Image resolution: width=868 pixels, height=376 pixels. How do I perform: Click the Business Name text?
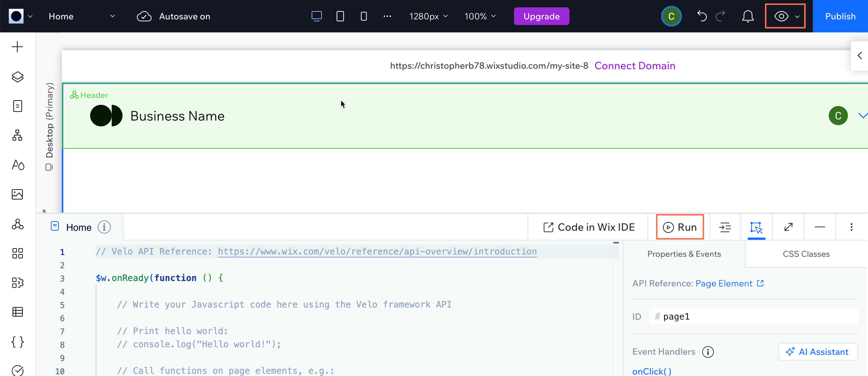177,116
